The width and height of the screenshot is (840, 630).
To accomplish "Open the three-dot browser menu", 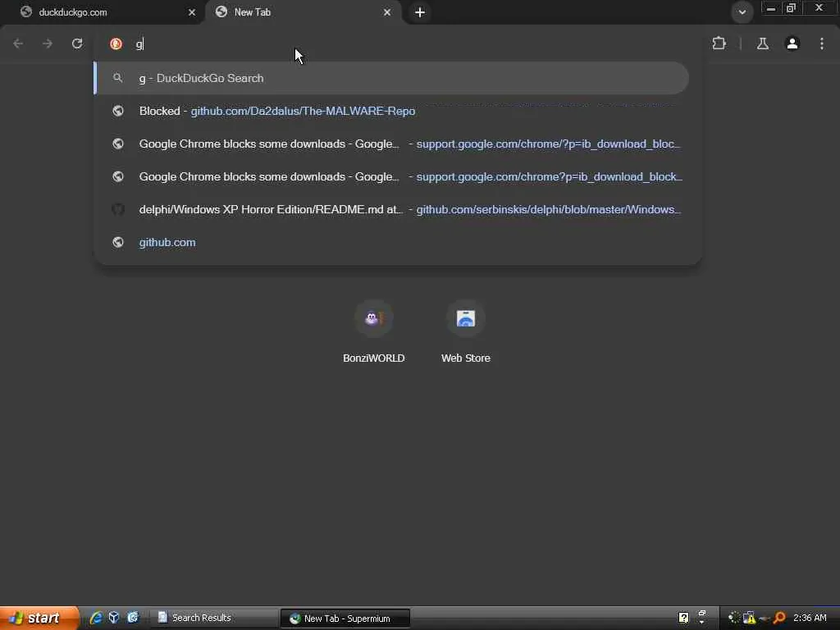I will point(822,43).
